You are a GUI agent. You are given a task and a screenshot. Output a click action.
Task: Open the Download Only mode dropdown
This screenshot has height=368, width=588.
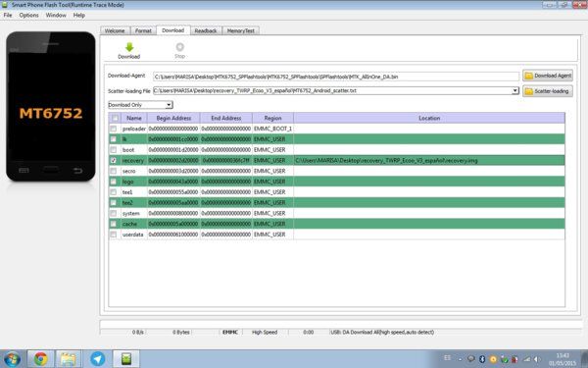tap(140, 105)
